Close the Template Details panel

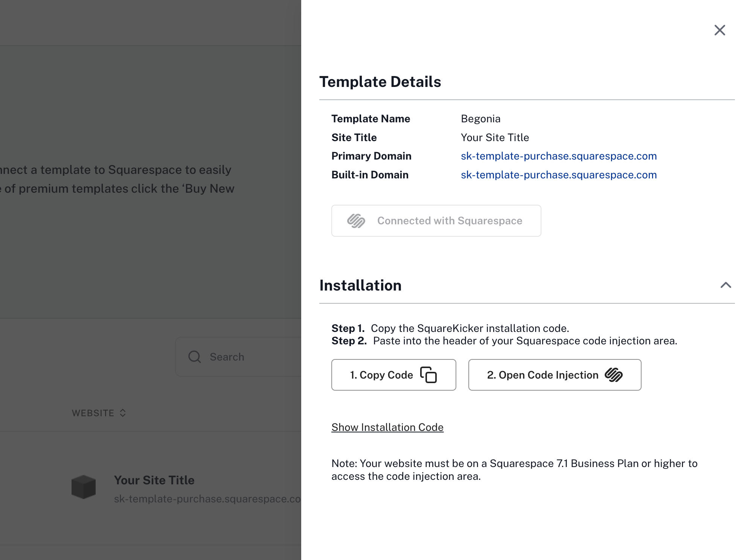click(x=720, y=30)
